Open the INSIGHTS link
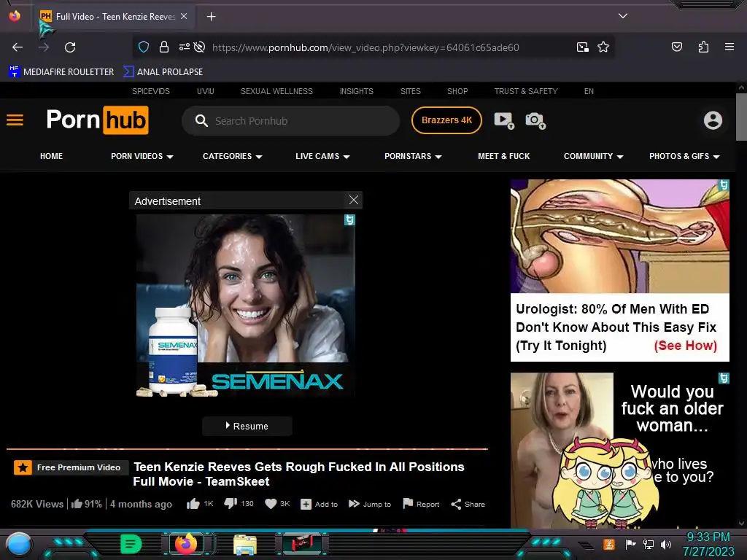747x560 pixels. (356, 91)
